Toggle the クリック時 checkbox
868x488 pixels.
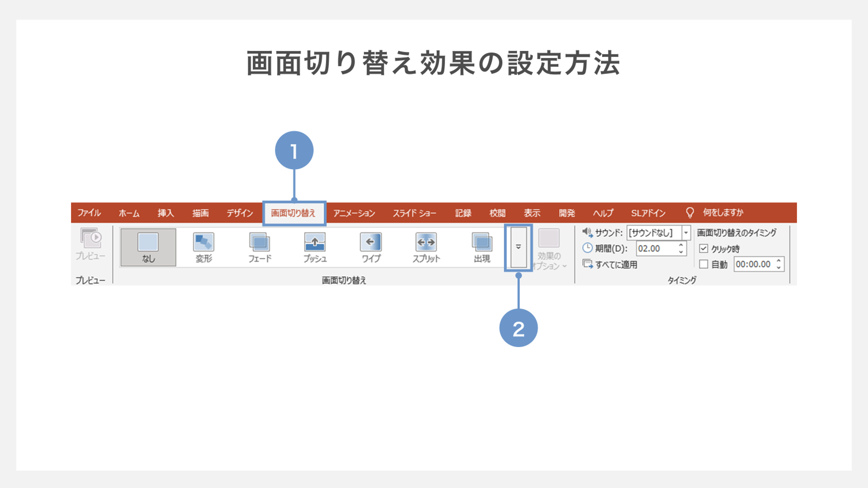click(x=704, y=249)
